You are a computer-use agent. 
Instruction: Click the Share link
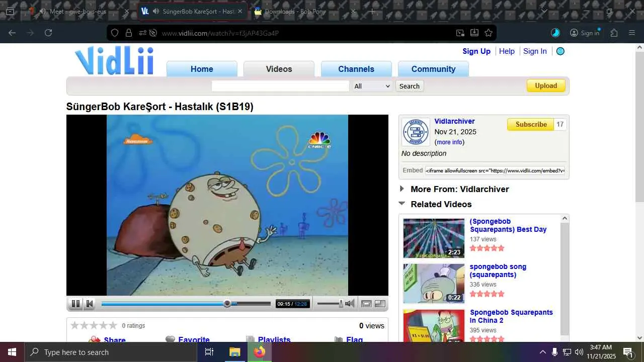click(x=115, y=340)
